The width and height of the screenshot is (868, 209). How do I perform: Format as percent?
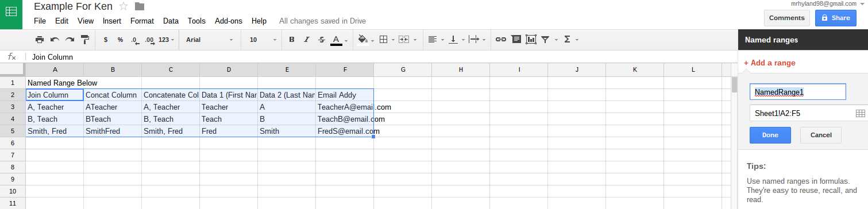[120, 40]
